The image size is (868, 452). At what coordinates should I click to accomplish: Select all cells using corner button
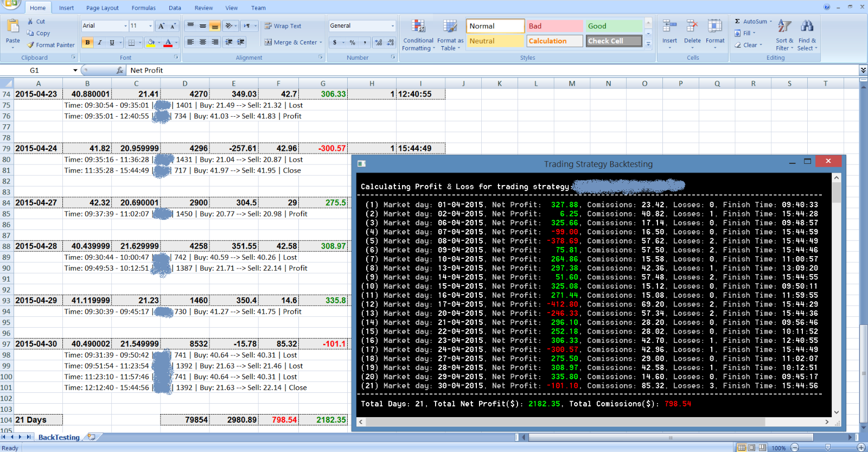click(7, 83)
